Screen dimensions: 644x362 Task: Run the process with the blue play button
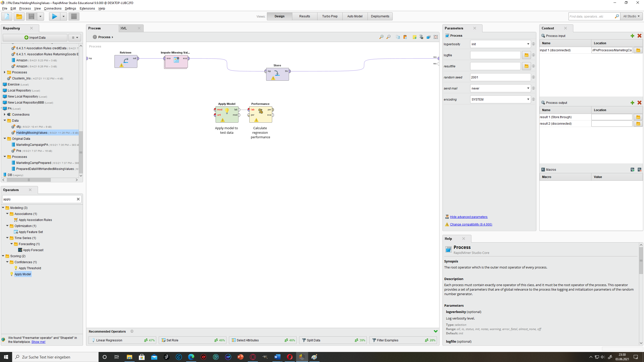[x=55, y=17]
